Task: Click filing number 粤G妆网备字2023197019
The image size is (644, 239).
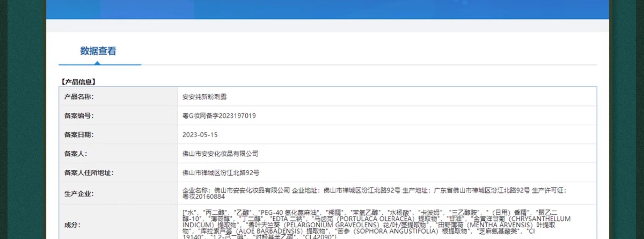Action: pyautogui.click(x=219, y=116)
